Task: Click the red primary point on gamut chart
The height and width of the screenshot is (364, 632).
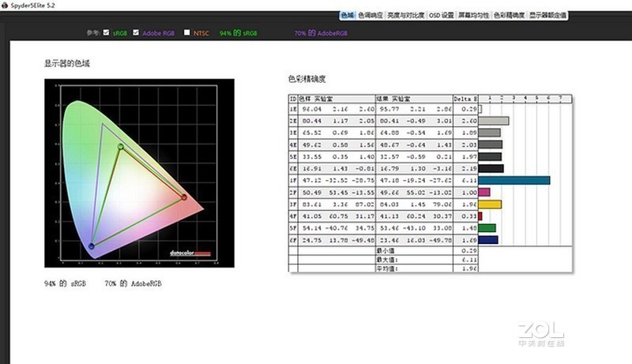Action: click(x=184, y=197)
